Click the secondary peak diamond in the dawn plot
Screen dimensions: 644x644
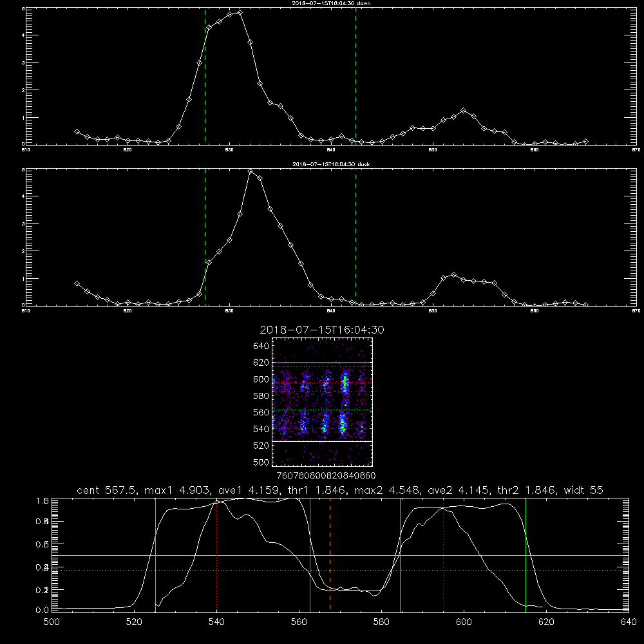pyautogui.click(x=463, y=111)
